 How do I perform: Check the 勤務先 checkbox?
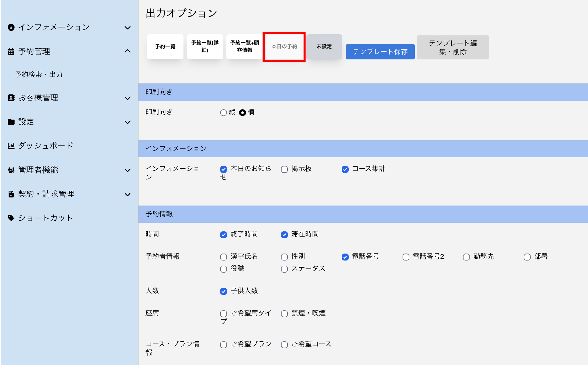click(x=466, y=257)
